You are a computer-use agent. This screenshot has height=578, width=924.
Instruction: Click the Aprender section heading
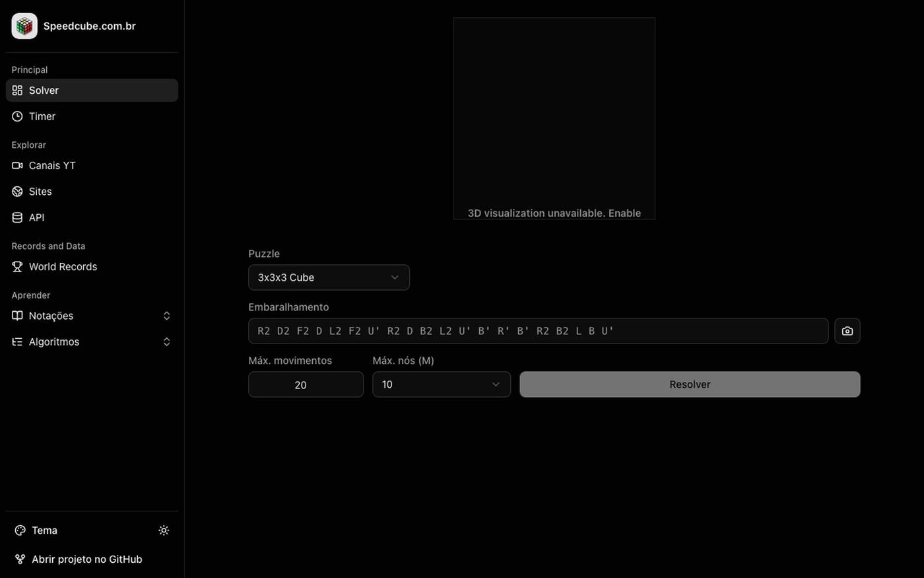(31, 295)
